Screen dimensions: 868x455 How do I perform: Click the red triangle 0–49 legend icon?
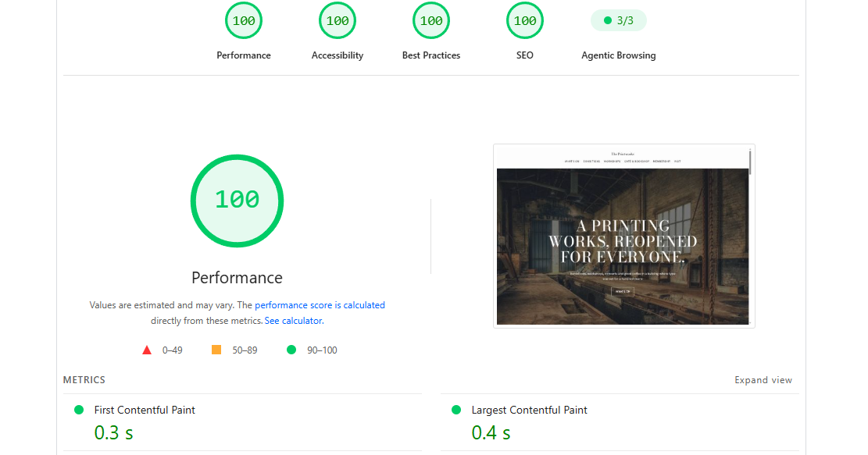pyautogui.click(x=147, y=350)
